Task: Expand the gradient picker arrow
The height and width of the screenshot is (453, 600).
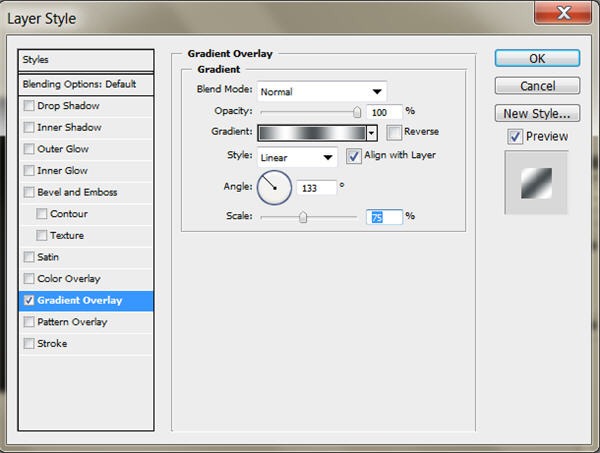Action: [x=371, y=132]
